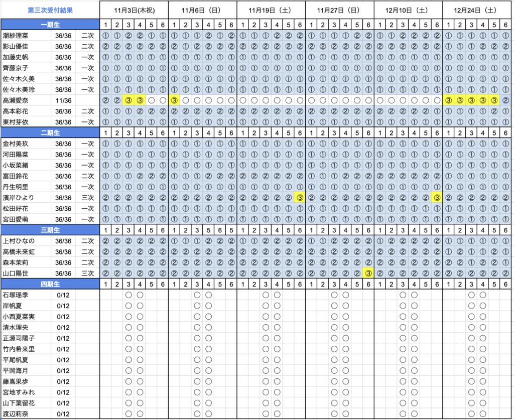Select the 11月3日(木祝) date header
Screen dimensions: 514x420
134,10
